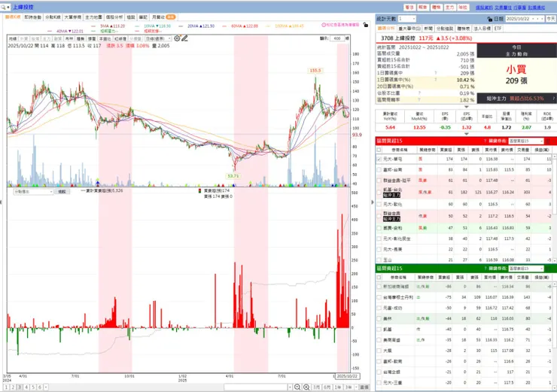Switch to the 即時走勢 tab
557x392 pixels.
coord(32,17)
